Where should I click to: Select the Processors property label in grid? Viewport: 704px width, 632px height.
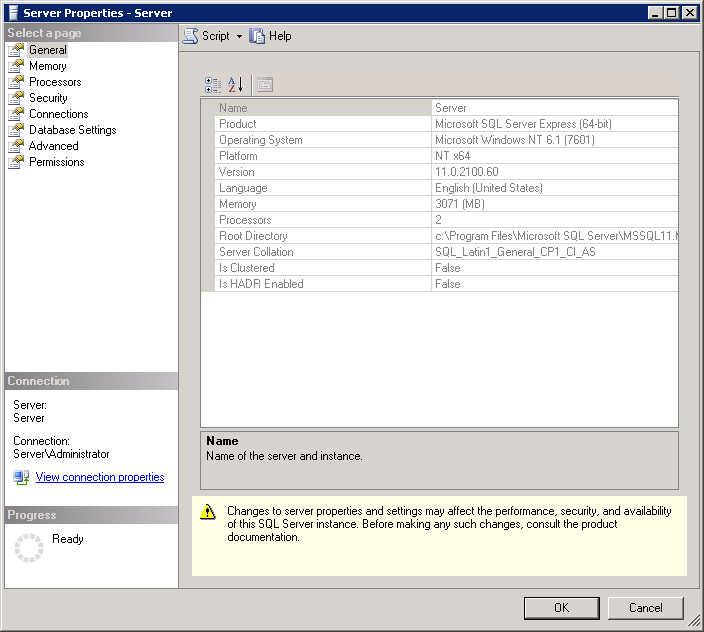(x=245, y=220)
